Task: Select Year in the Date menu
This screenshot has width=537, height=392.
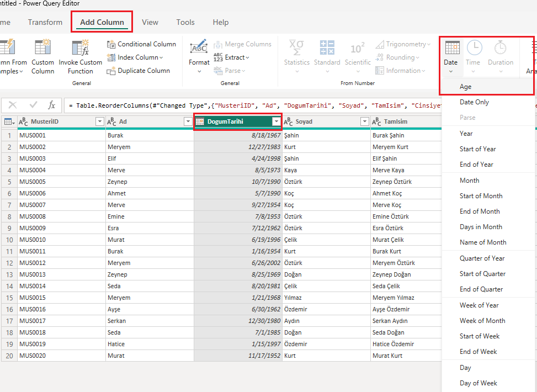Action: 488,134
